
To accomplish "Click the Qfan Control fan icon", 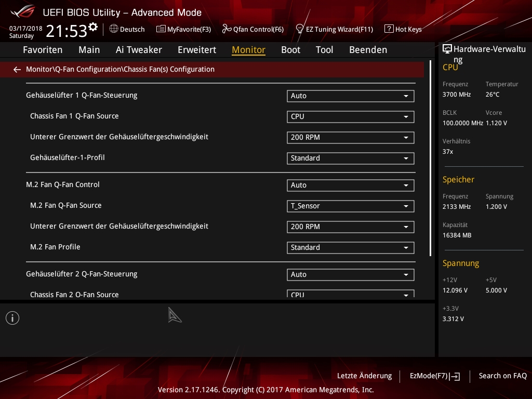I will (x=227, y=29).
